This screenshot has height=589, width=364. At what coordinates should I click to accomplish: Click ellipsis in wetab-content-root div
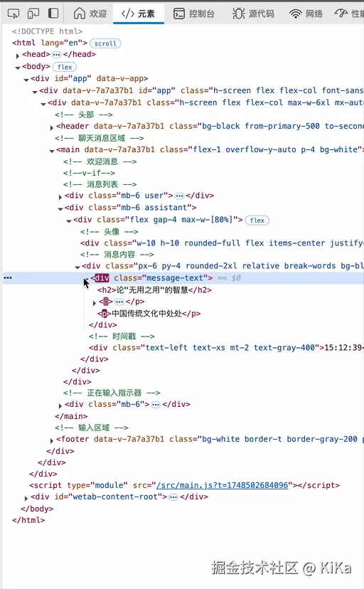173,497
